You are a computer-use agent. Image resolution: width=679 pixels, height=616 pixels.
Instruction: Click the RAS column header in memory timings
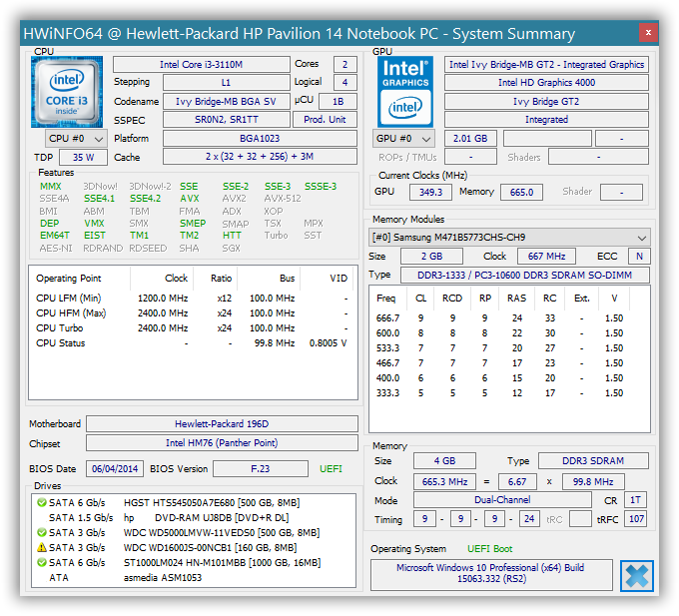pyautogui.click(x=516, y=299)
